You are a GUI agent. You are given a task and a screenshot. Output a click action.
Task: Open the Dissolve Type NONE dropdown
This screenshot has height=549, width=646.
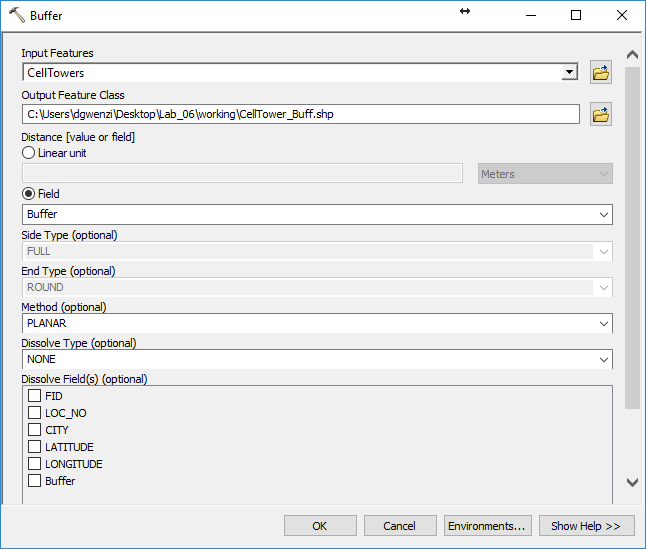click(603, 360)
